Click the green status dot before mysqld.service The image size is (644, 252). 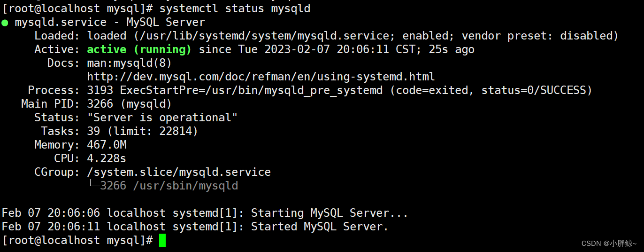click(x=4, y=23)
